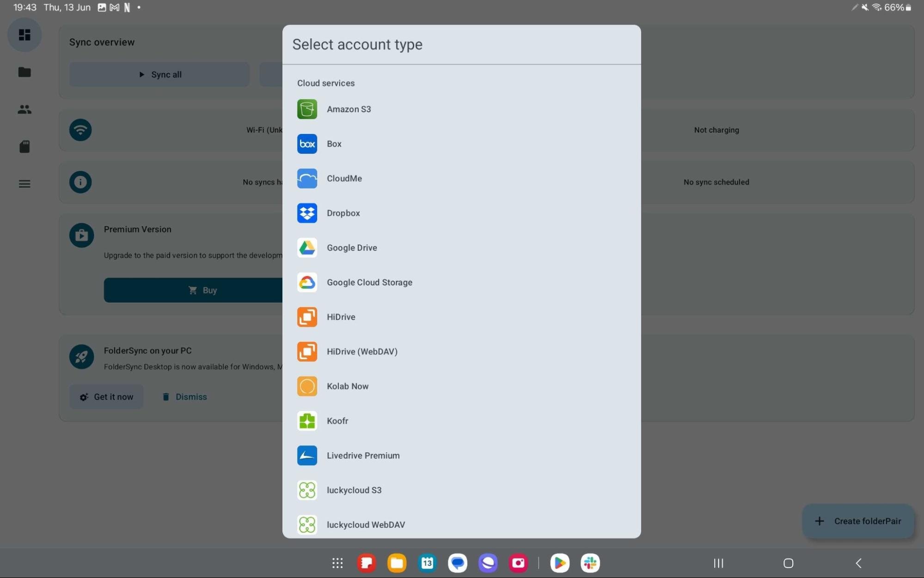The image size is (924, 578).
Task: Open the Samsung Internet browser icon
Action: coord(488,563)
